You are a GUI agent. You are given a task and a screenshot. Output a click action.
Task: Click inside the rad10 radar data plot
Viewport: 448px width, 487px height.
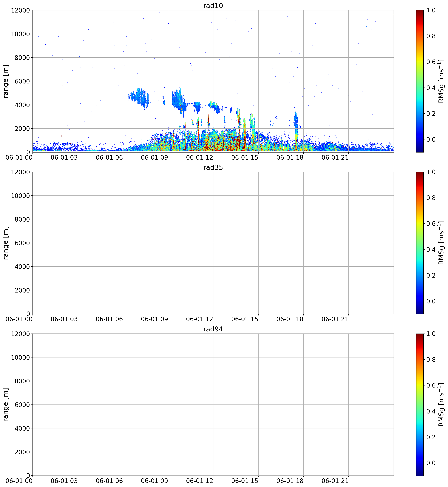coord(213,81)
